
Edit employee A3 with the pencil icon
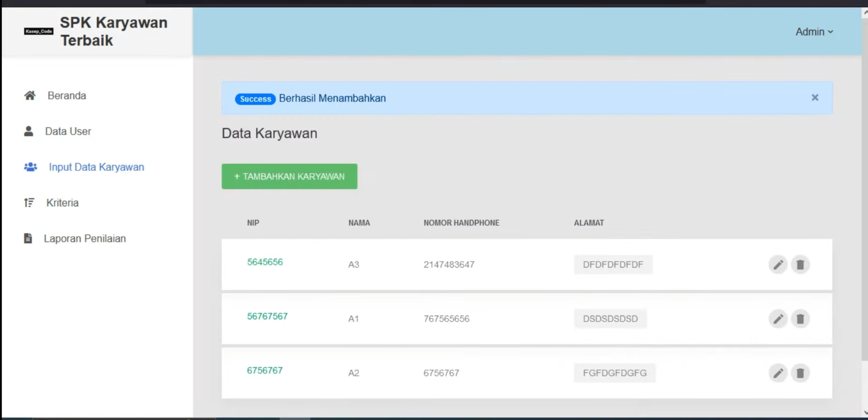(778, 264)
